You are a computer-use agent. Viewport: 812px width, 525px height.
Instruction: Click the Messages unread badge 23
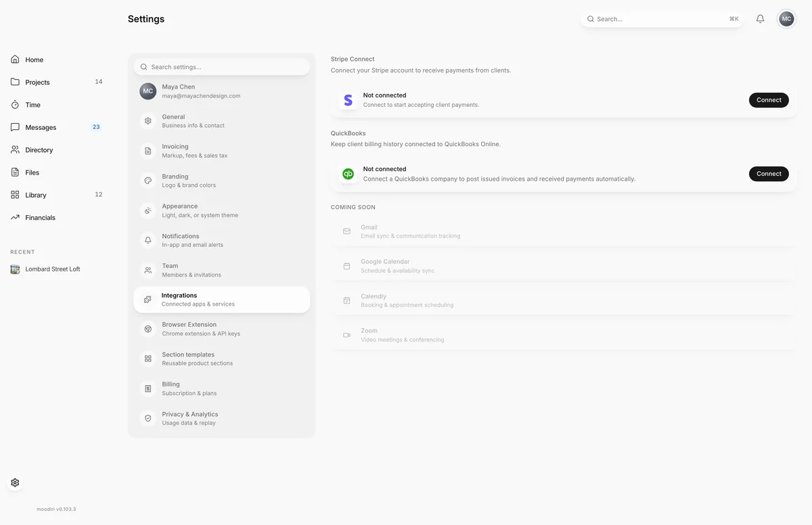(x=96, y=127)
